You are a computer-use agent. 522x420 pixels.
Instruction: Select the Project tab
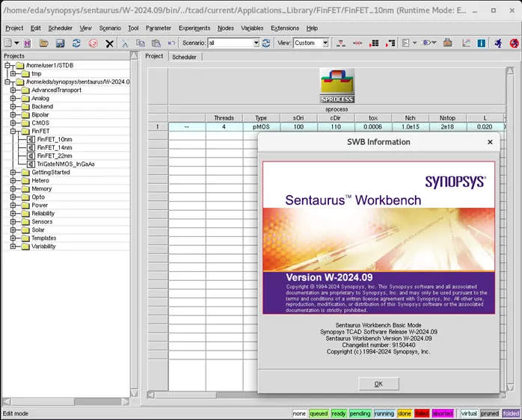(154, 56)
